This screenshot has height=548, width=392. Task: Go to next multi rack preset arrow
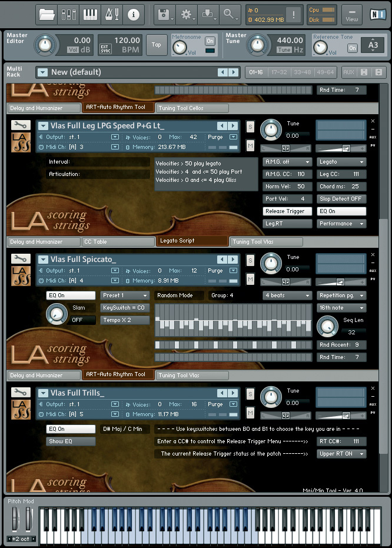(x=234, y=72)
